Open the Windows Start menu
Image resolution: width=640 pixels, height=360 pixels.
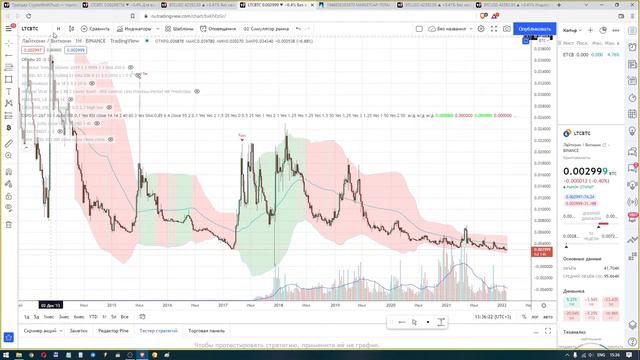(6, 355)
